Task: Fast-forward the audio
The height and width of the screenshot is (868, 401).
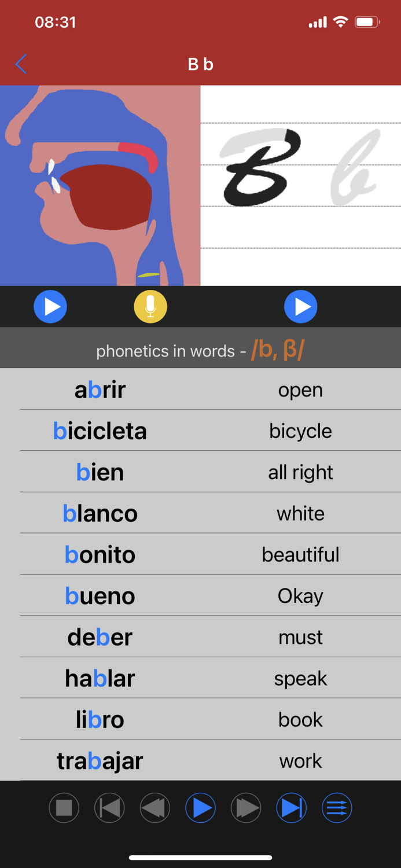Action: pos(245,807)
